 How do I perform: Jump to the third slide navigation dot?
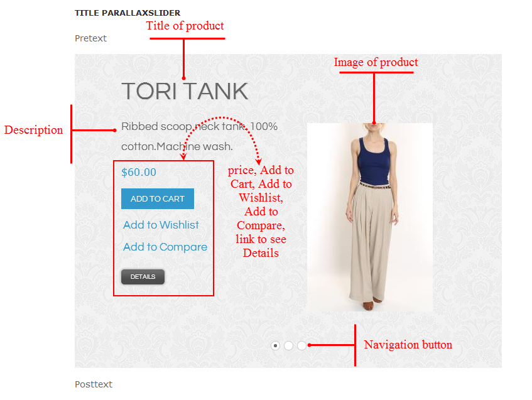pyautogui.click(x=301, y=346)
